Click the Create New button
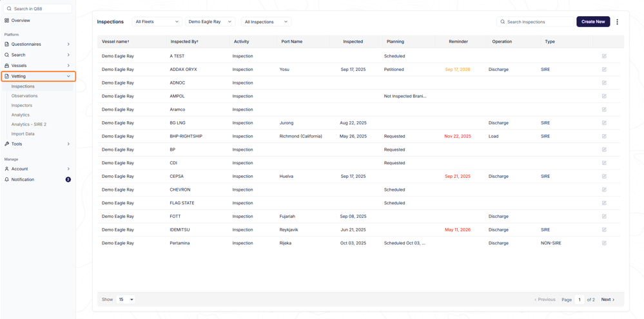644x319 pixels. pyautogui.click(x=593, y=22)
